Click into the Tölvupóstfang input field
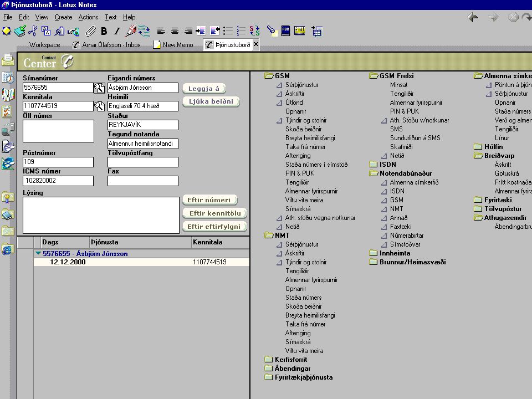This screenshot has height=399, width=532. click(143, 162)
